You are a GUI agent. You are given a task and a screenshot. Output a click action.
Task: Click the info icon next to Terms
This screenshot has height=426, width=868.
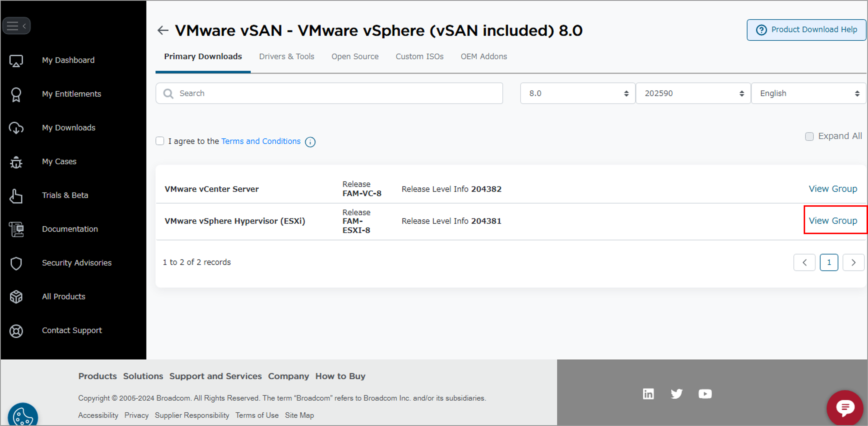(310, 142)
